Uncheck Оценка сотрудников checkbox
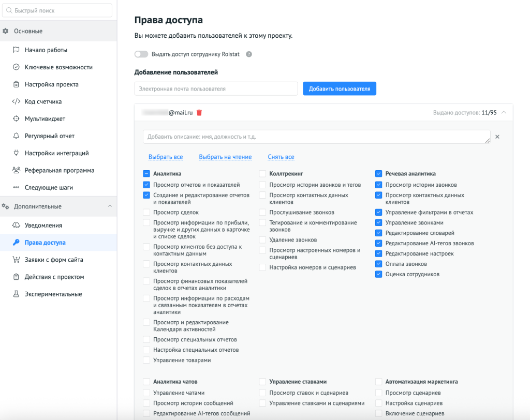Image resolution: width=530 pixels, height=420 pixels. pyautogui.click(x=378, y=274)
